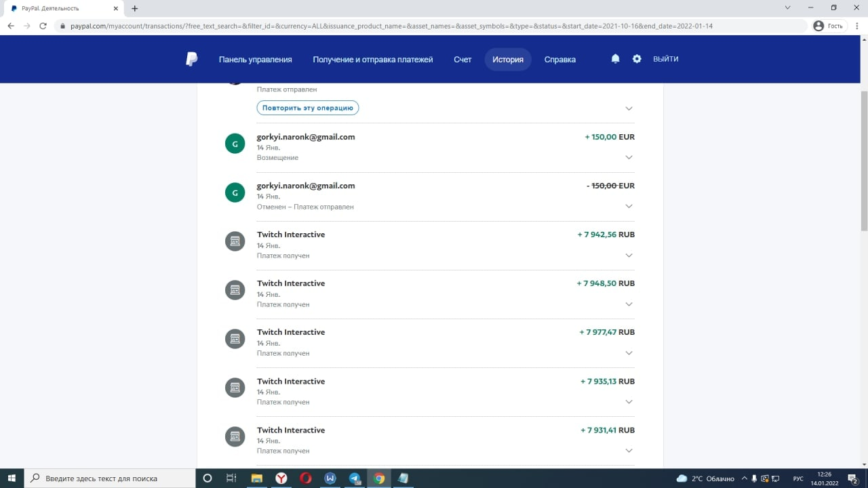Open Opera browser from taskbar
Image resolution: width=868 pixels, height=488 pixels.
(x=306, y=478)
